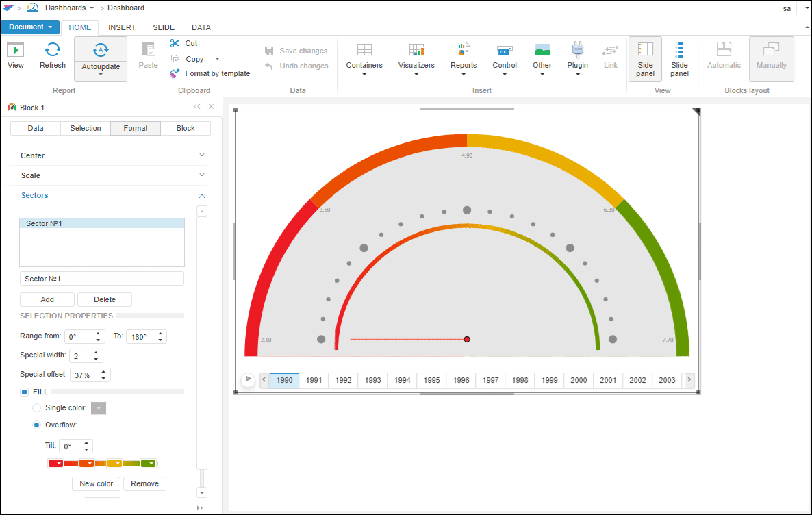Open the Containers insert icon
812x515 pixels.
(364, 50)
